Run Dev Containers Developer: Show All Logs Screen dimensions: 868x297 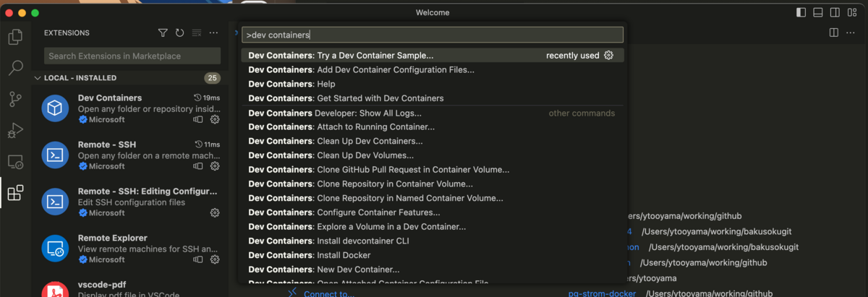[433, 113]
